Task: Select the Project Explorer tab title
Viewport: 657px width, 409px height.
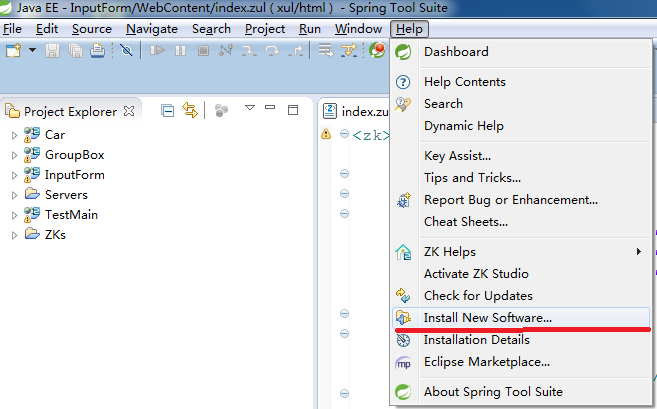Action: 70,111
